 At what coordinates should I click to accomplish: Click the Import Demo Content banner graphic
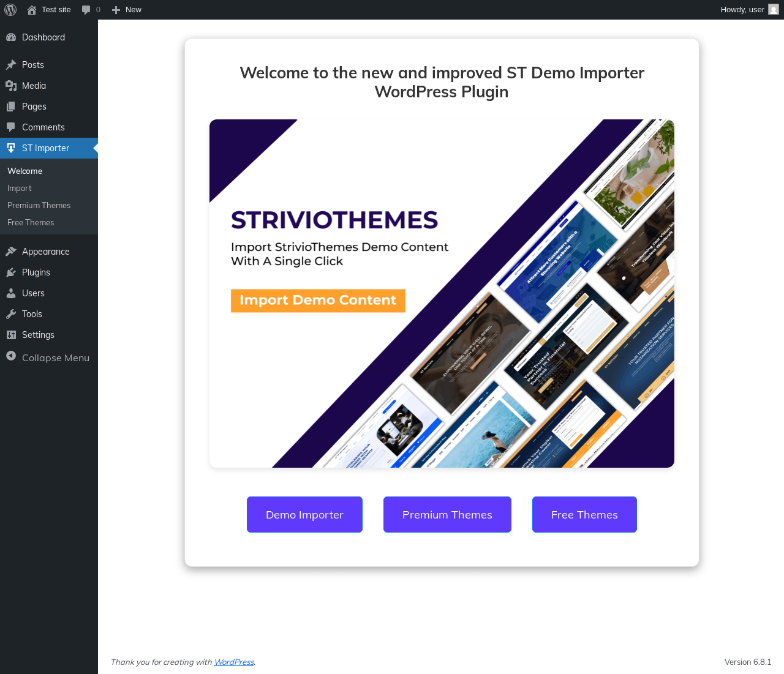(318, 301)
